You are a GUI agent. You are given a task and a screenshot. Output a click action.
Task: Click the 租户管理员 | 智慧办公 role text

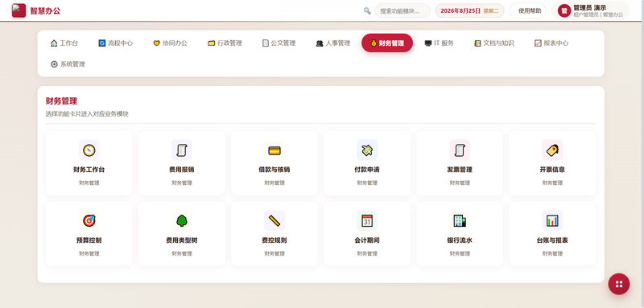[x=598, y=14]
